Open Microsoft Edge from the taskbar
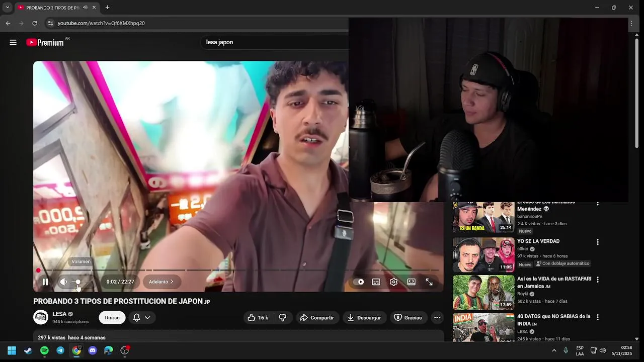 point(109,350)
